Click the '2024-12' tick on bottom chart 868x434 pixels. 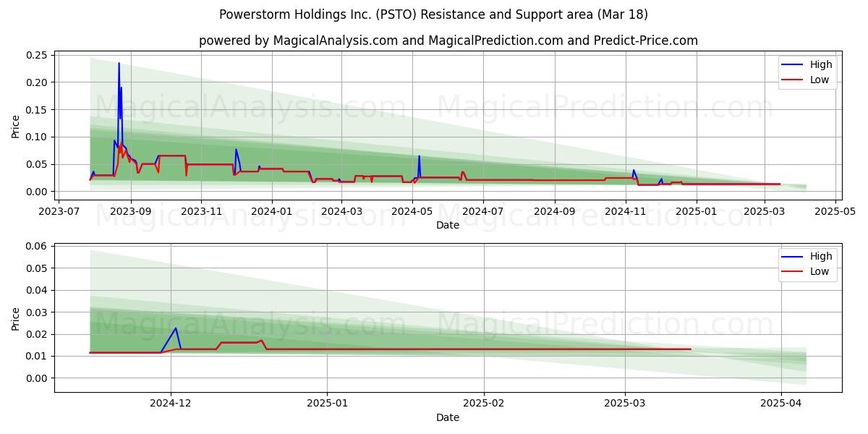click(171, 403)
